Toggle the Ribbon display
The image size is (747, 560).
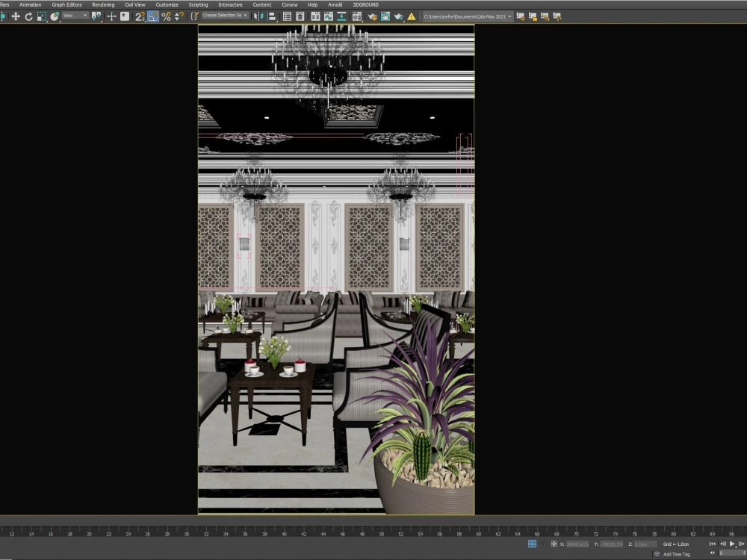pyautogui.click(x=315, y=16)
